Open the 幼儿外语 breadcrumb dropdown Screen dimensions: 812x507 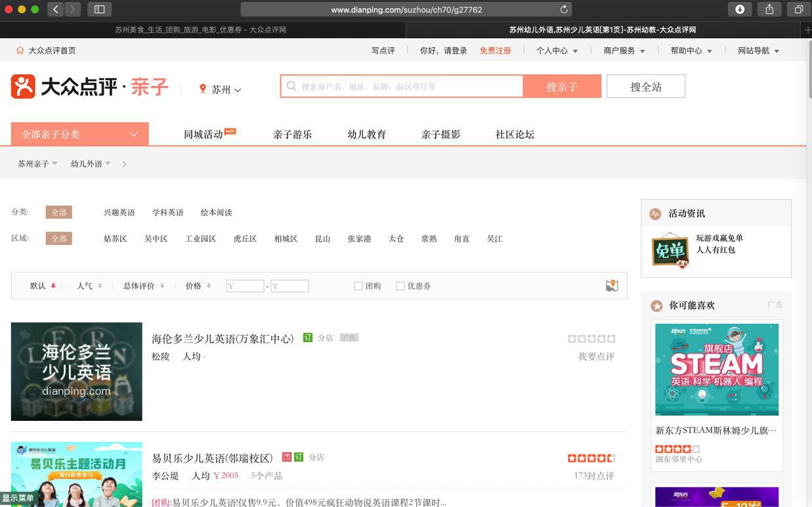[91, 164]
